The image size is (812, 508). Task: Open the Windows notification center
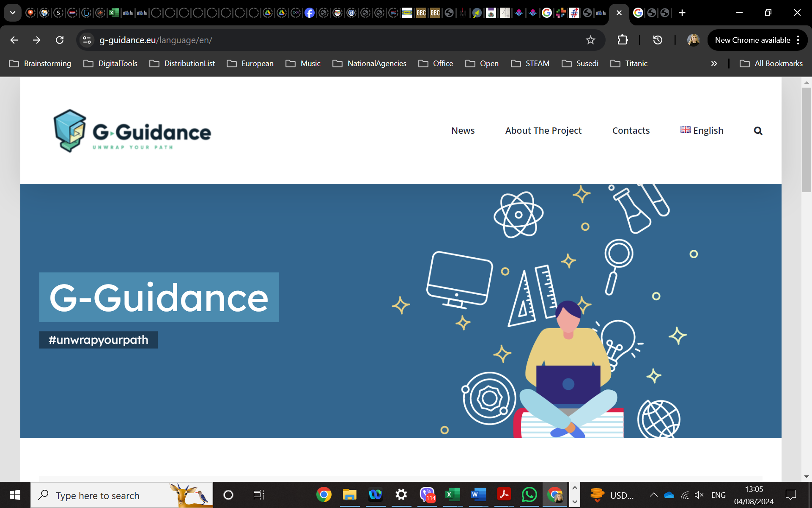click(791, 495)
